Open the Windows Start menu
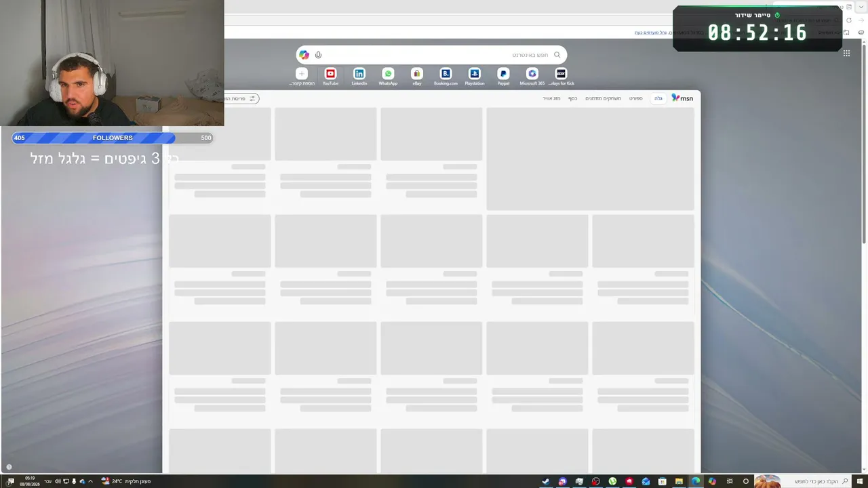 (x=860, y=481)
